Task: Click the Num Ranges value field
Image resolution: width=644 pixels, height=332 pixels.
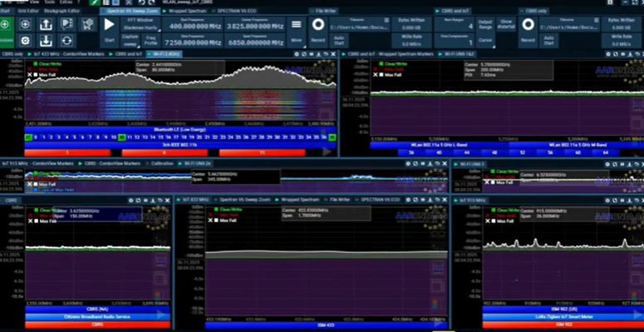Action: click(x=454, y=25)
